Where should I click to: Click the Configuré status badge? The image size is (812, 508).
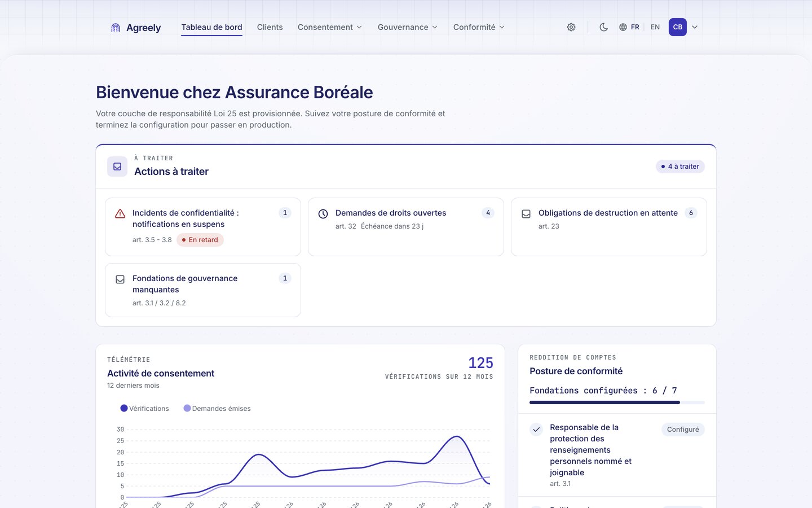point(683,430)
